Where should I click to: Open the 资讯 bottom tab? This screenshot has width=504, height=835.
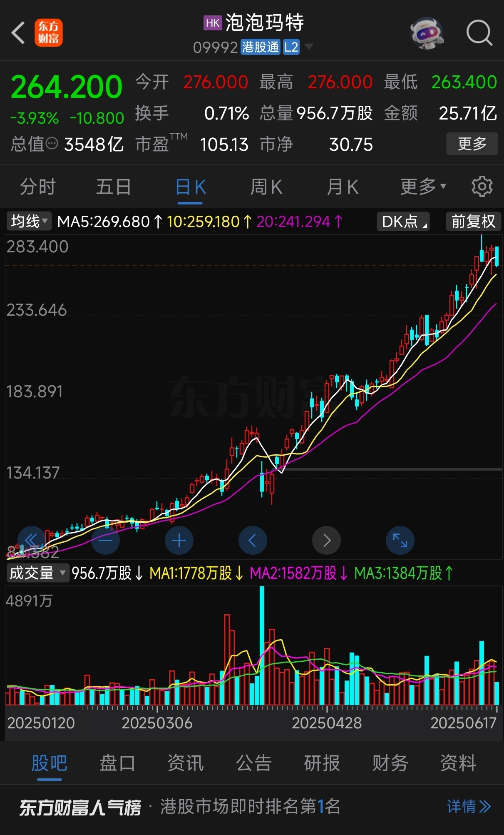click(186, 763)
